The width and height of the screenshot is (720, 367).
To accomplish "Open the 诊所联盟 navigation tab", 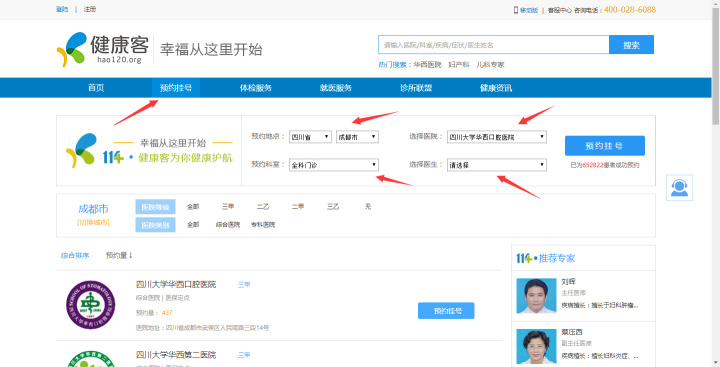I will 416,88.
